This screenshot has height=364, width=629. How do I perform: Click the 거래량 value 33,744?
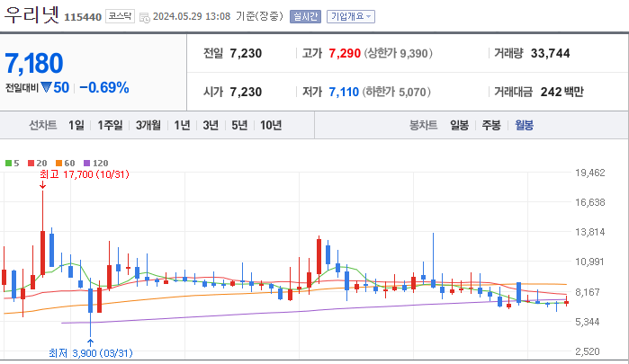(x=550, y=53)
